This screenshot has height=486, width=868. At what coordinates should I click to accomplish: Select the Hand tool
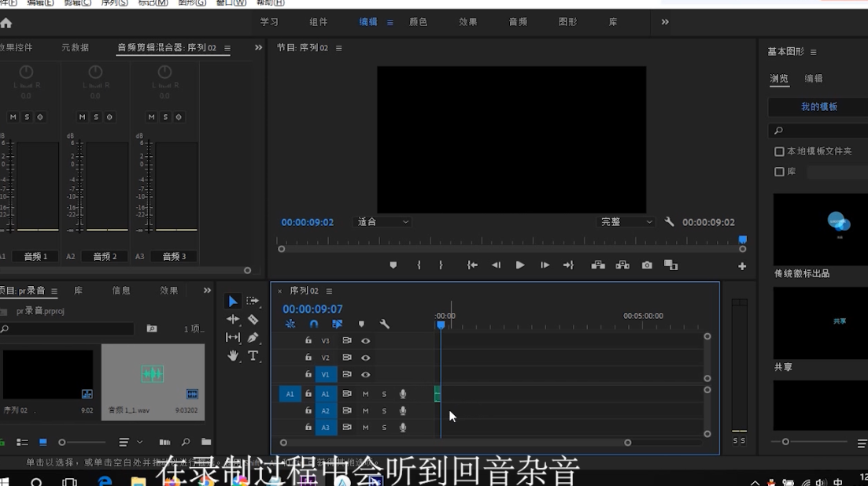click(x=233, y=354)
